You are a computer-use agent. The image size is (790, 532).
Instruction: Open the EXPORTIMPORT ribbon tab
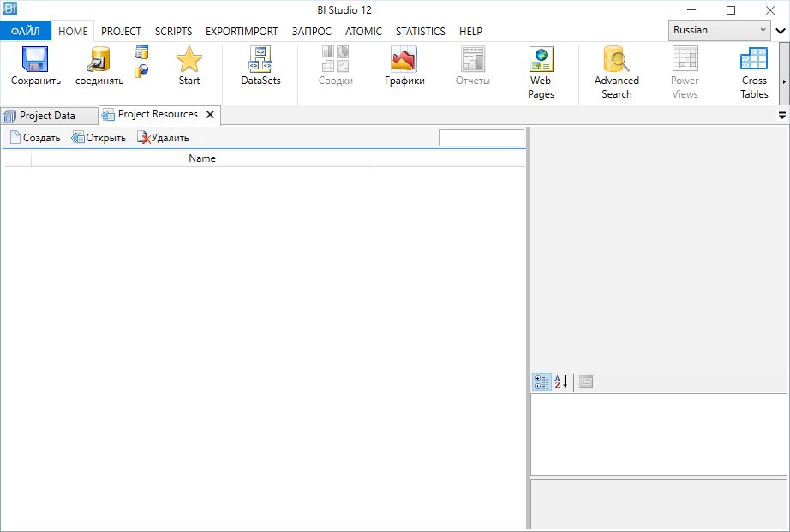click(242, 31)
